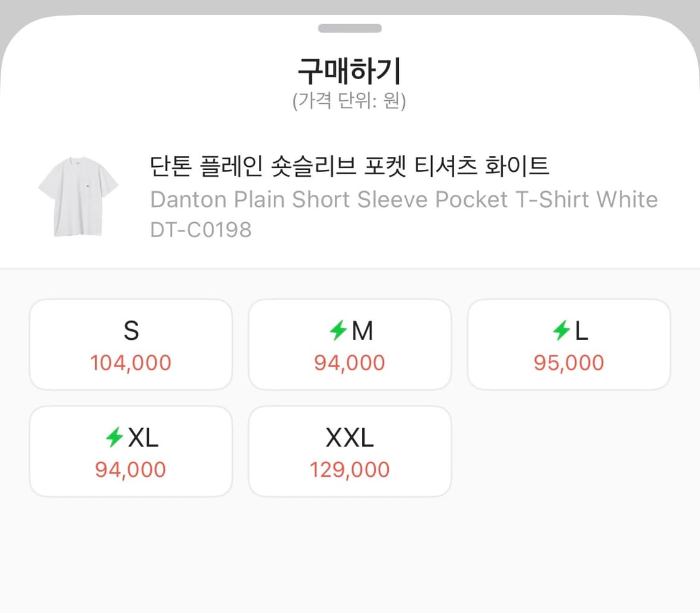Click the Korean product name text

350,167
